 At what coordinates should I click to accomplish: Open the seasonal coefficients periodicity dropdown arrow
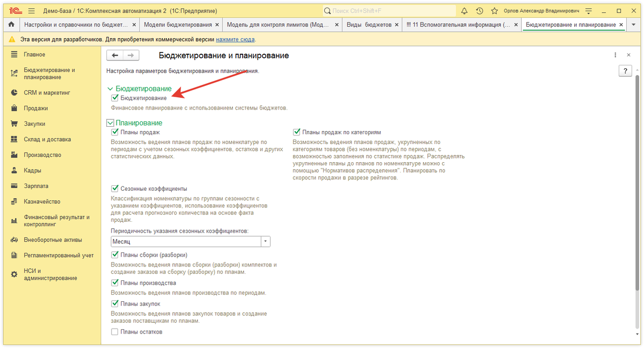click(266, 242)
